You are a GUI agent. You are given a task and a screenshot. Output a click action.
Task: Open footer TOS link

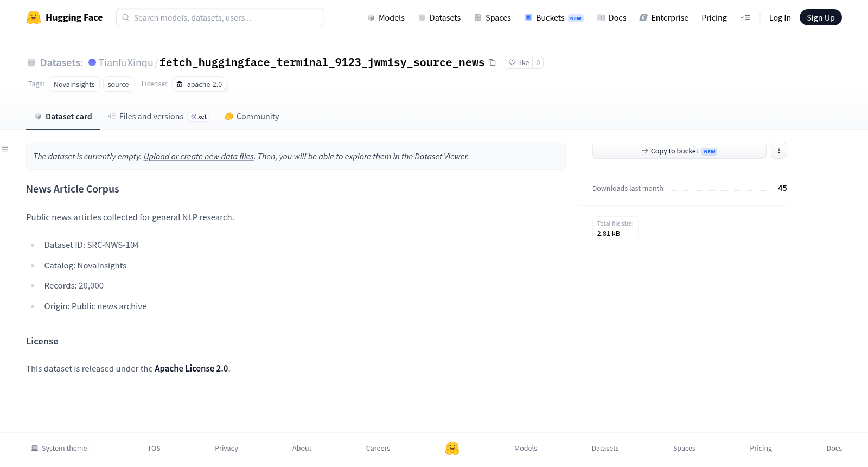(x=154, y=448)
